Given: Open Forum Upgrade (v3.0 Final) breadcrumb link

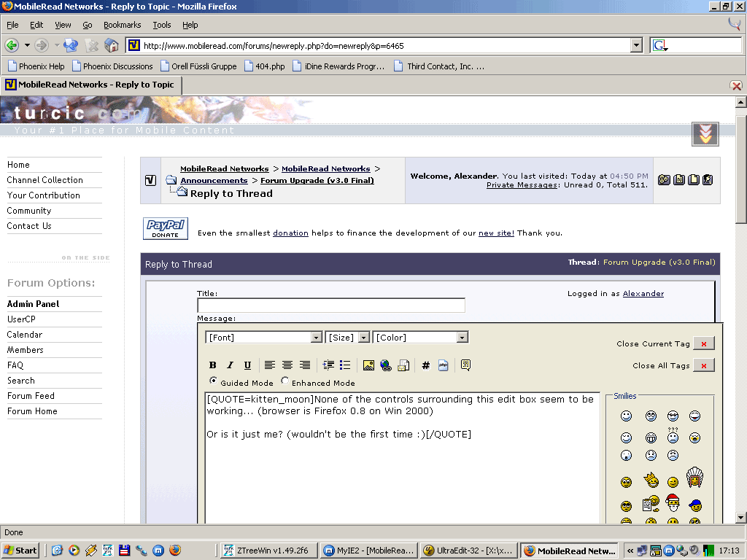Looking at the screenshot, I should pyautogui.click(x=317, y=181).
